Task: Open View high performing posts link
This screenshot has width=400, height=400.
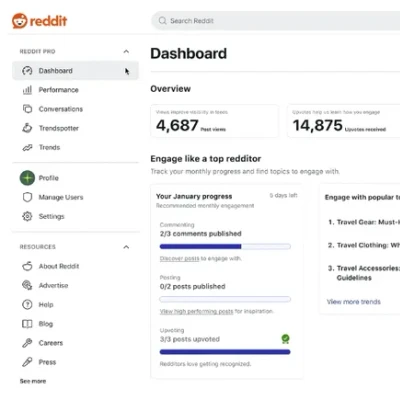Action: (196, 311)
